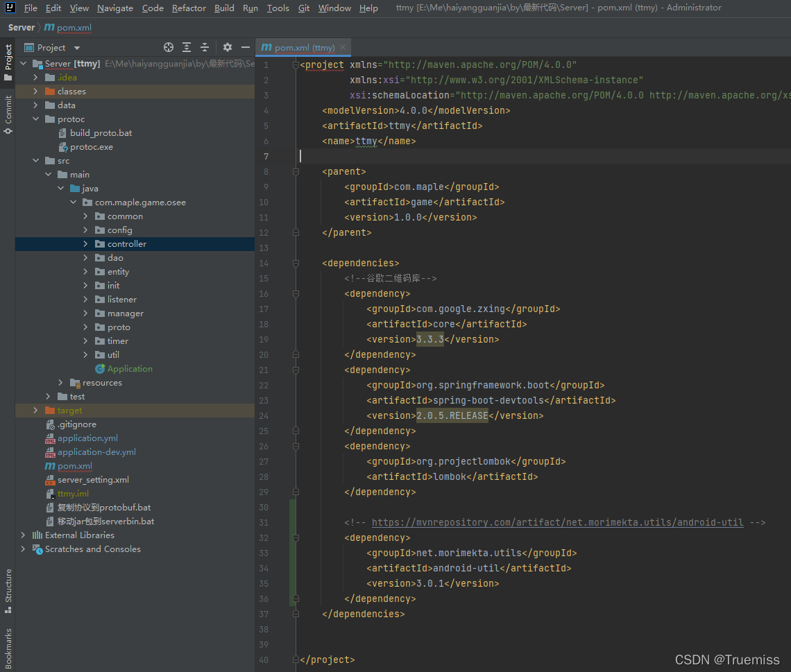
Task: Hide the Project tool window
Action: (245, 47)
